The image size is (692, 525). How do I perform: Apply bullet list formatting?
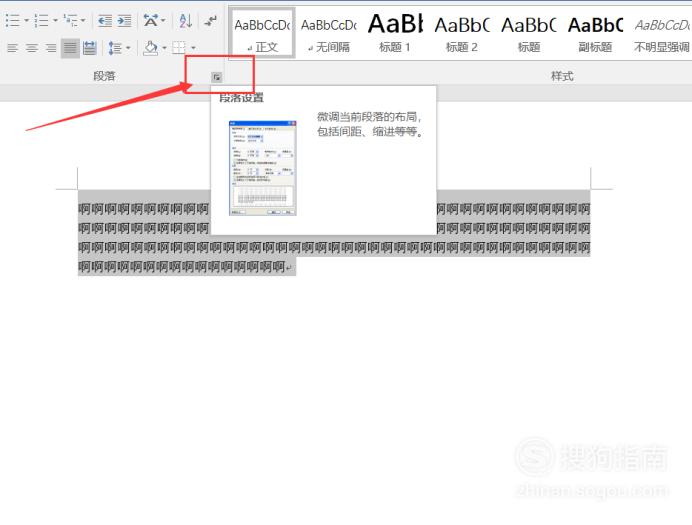[x=13, y=20]
